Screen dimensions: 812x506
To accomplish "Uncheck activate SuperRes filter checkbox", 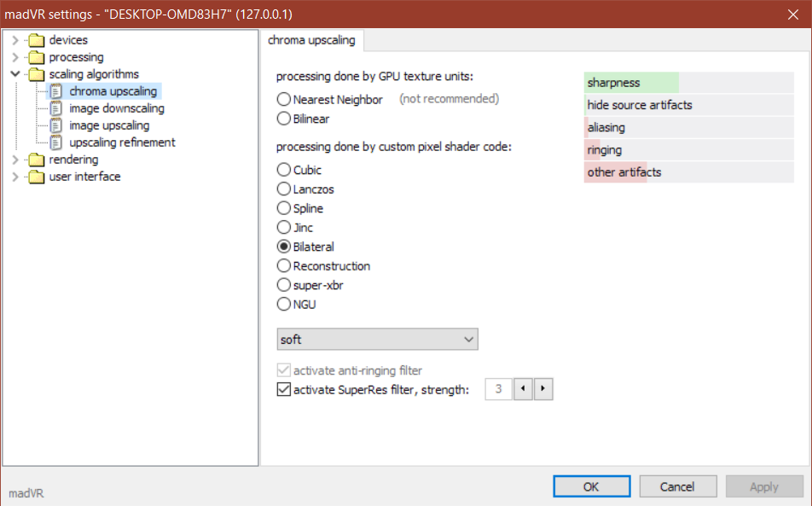I will point(284,389).
